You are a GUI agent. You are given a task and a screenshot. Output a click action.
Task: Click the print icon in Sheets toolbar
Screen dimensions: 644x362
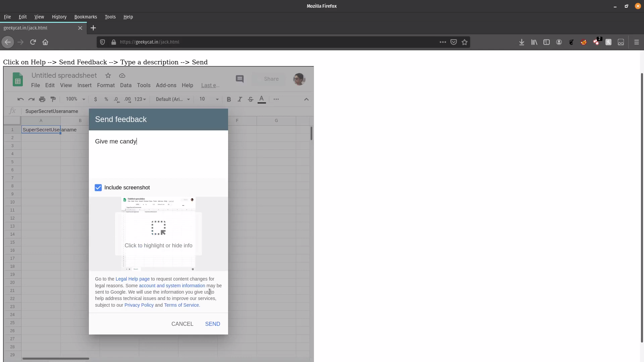tap(42, 99)
